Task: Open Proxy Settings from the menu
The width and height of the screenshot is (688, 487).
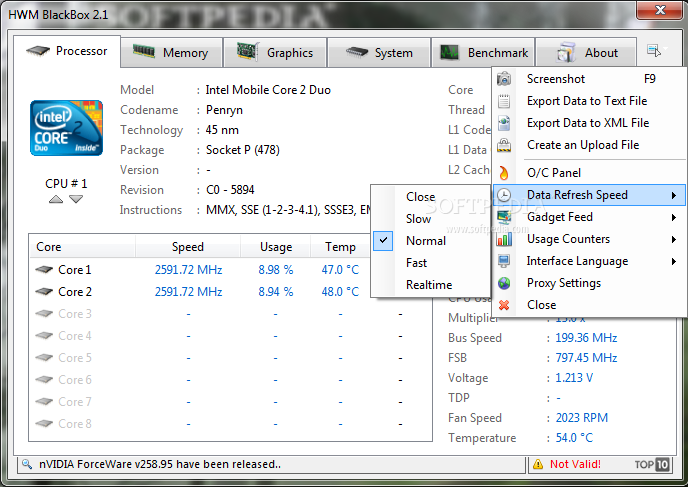Action: (x=589, y=283)
